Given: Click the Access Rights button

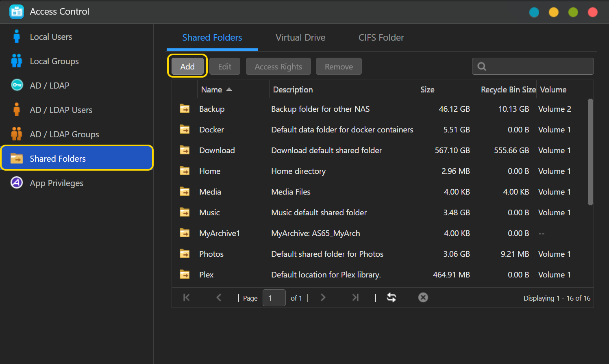Looking at the screenshot, I should tap(278, 66).
